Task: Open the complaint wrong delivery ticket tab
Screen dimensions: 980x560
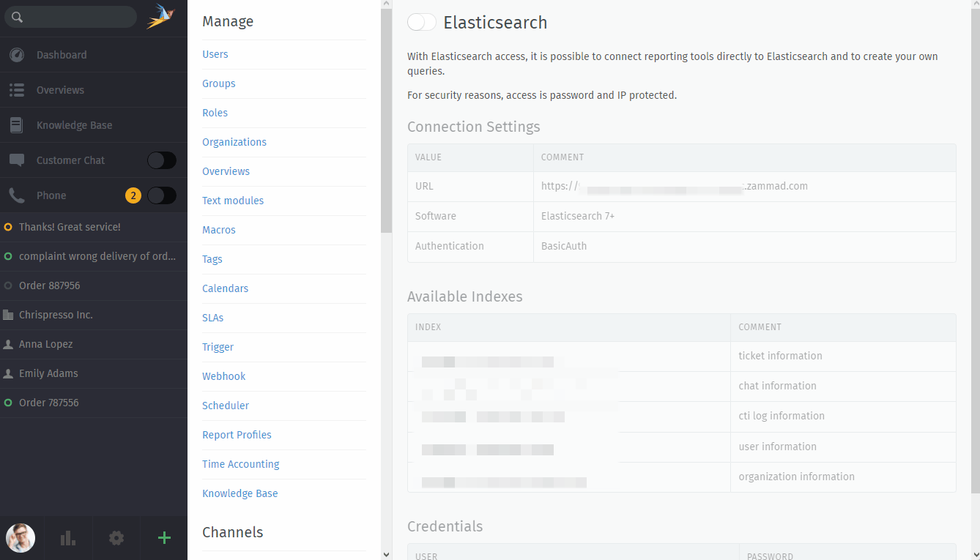Action: tap(94, 256)
